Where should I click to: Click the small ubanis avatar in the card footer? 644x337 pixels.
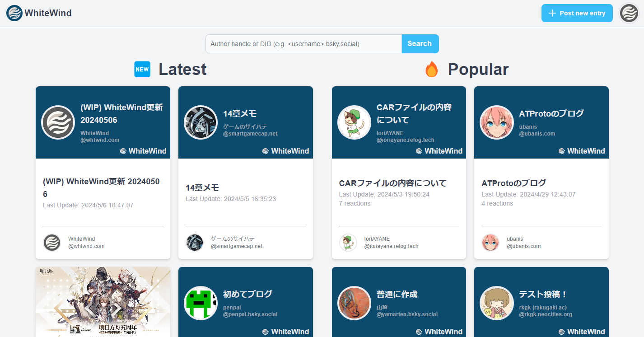pos(490,243)
